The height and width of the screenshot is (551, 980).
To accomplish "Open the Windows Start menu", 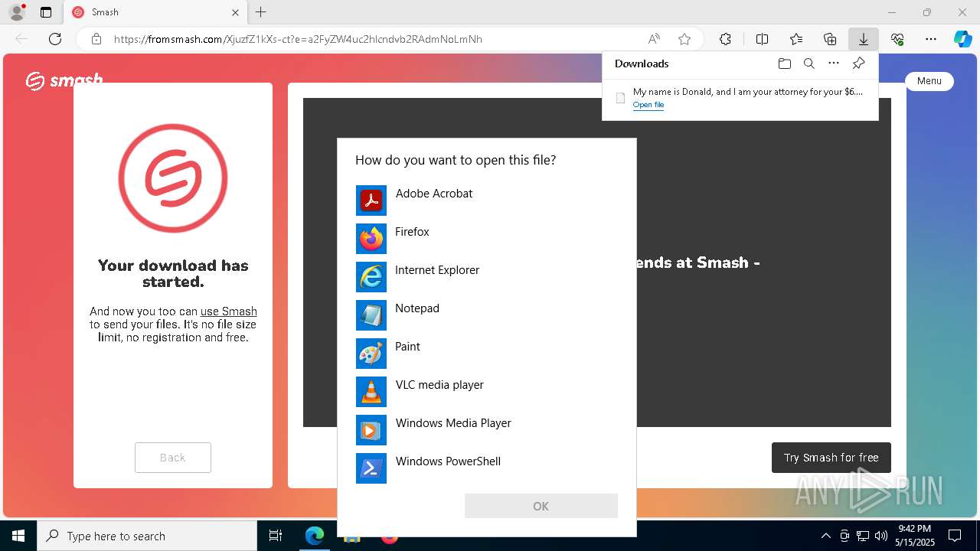I will pos(18,536).
